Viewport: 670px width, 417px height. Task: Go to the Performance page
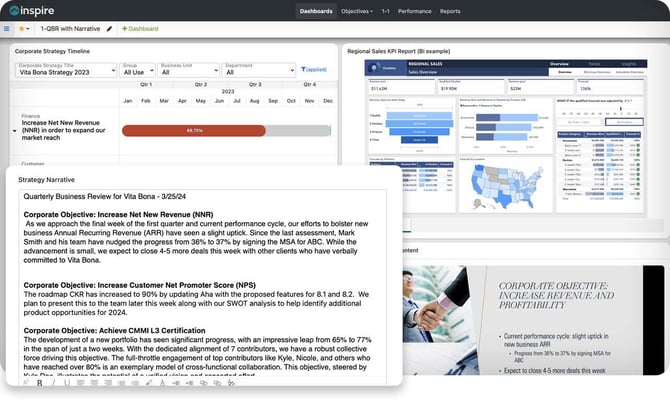coord(414,11)
